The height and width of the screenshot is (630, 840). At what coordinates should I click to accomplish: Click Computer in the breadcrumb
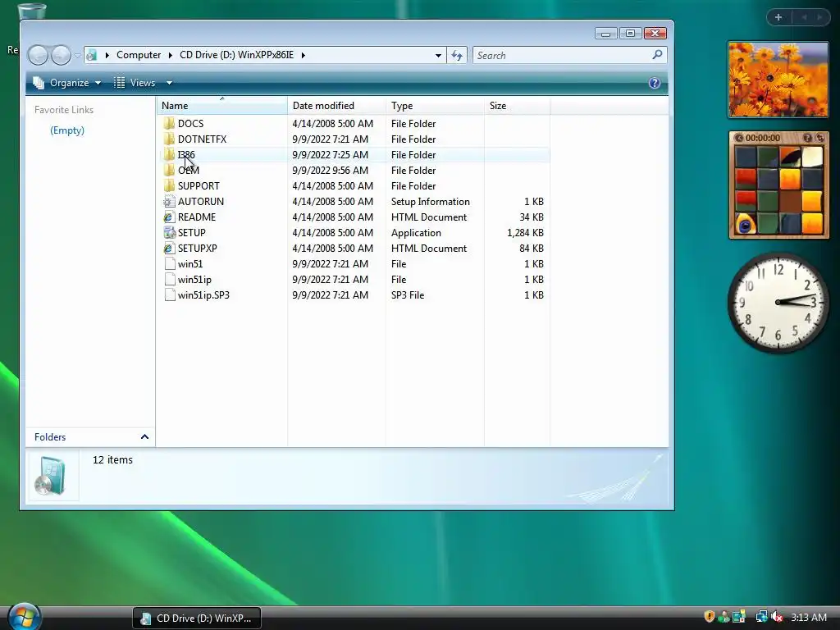[x=139, y=55]
